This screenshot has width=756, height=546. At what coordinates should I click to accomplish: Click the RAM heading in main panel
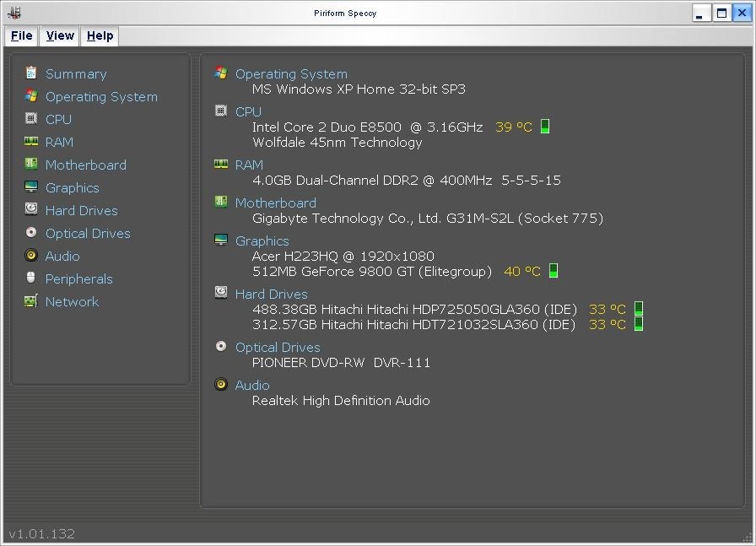click(x=249, y=165)
